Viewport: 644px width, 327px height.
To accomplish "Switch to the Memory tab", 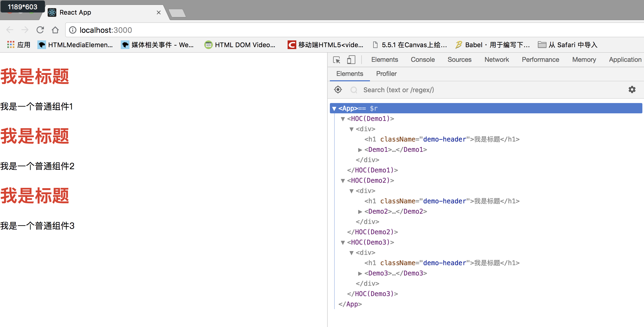I will pyautogui.click(x=584, y=60).
